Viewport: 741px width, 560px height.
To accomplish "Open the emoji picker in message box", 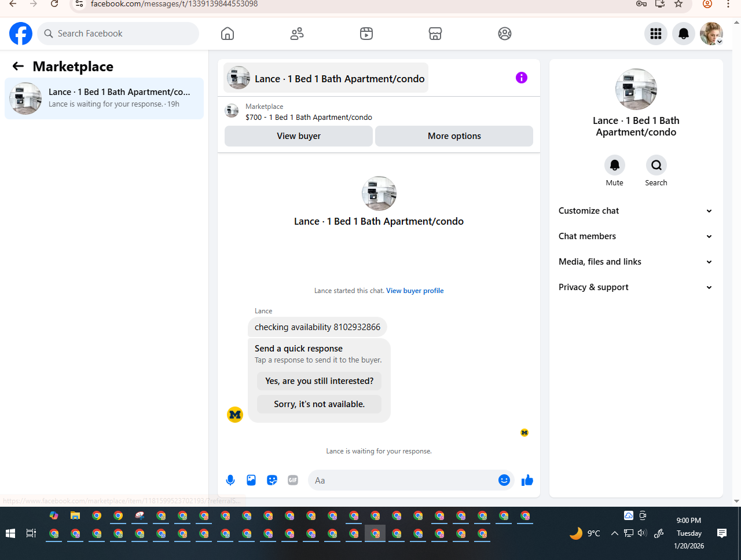I will [x=504, y=480].
